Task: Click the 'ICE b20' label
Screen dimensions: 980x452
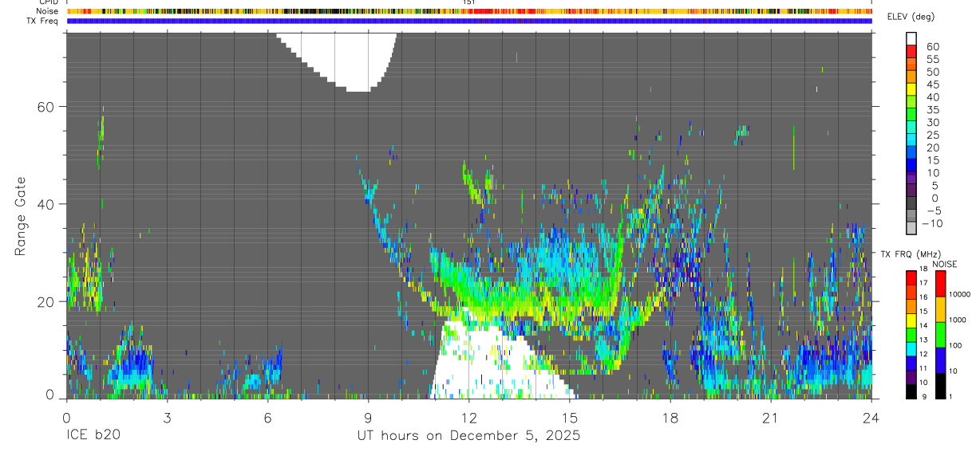Action: click(x=92, y=436)
